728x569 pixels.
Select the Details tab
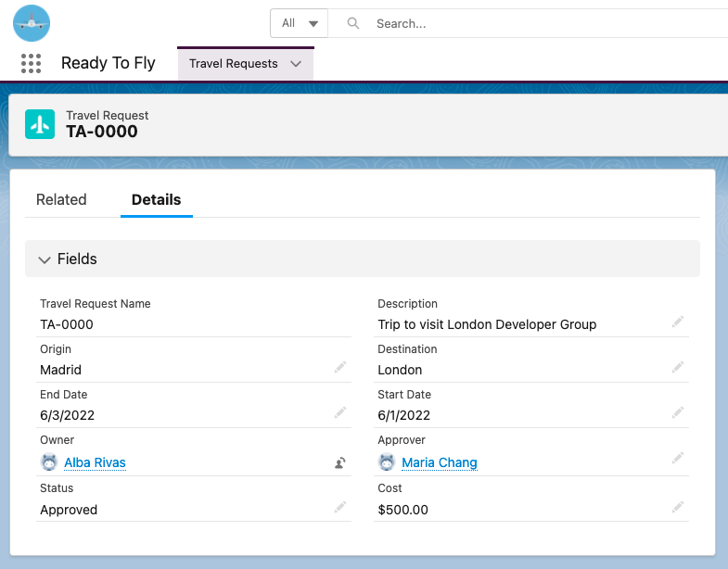tap(157, 199)
